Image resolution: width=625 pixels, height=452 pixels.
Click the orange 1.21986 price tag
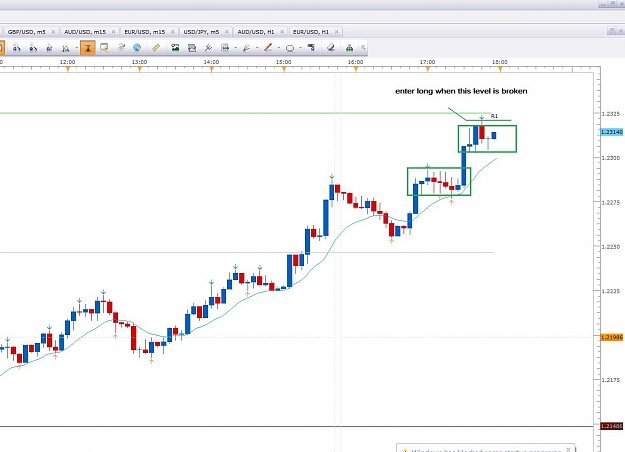(612, 337)
